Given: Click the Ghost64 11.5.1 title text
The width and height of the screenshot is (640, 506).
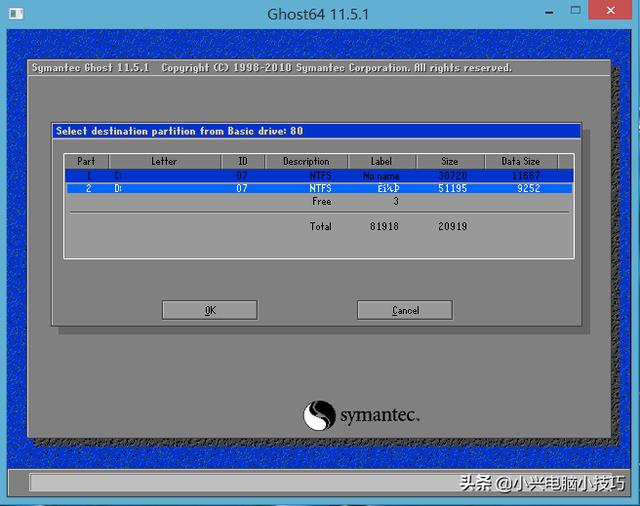Looking at the screenshot, I should click(x=318, y=14).
